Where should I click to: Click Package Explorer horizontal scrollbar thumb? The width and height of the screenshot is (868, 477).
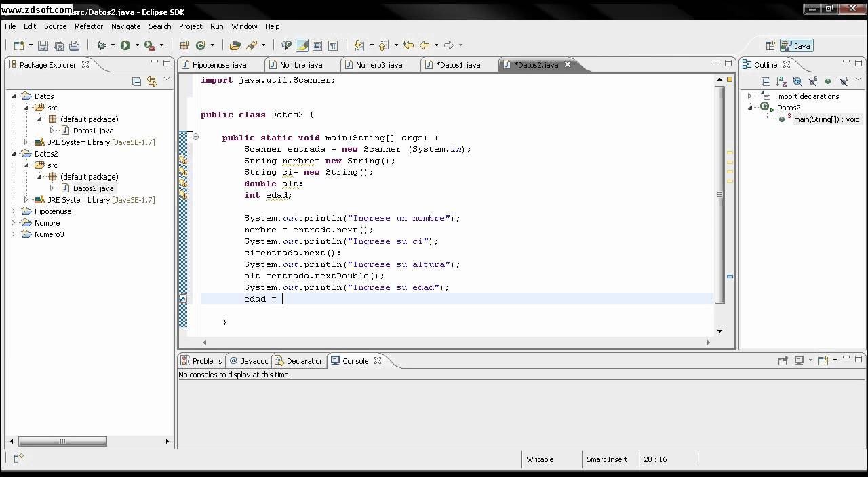(x=62, y=441)
